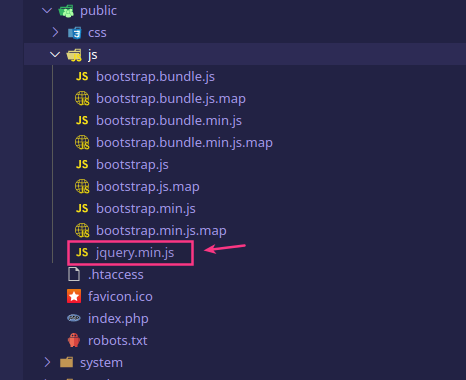Click the star icon for favicon.ico
The height and width of the screenshot is (380, 466).
pos(74,296)
